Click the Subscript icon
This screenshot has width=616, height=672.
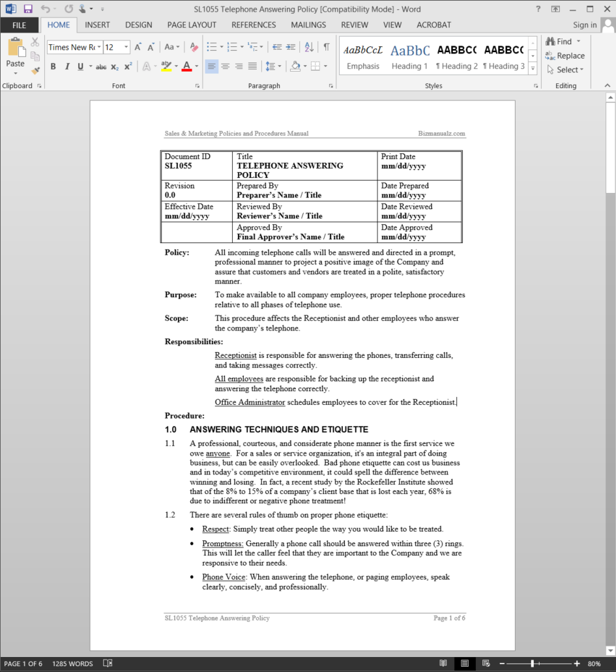[115, 66]
